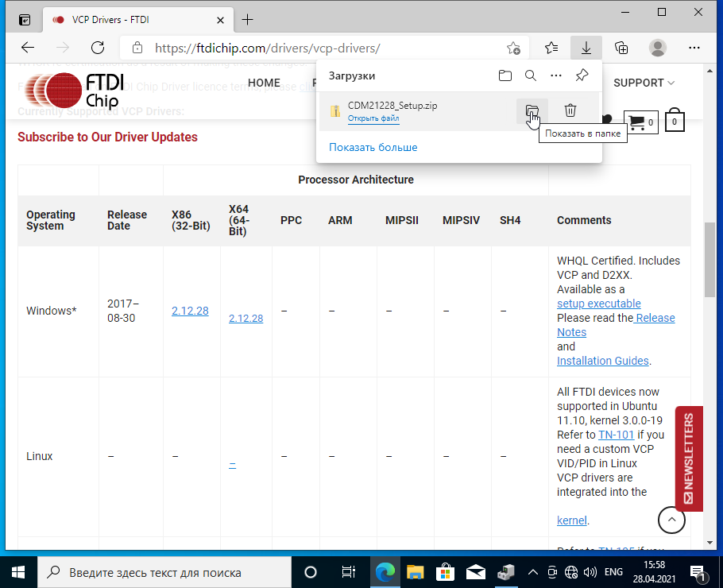The width and height of the screenshot is (723, 588).
Task: Click the kernel link
Action: pyautogui.click(x=572, y=520)
